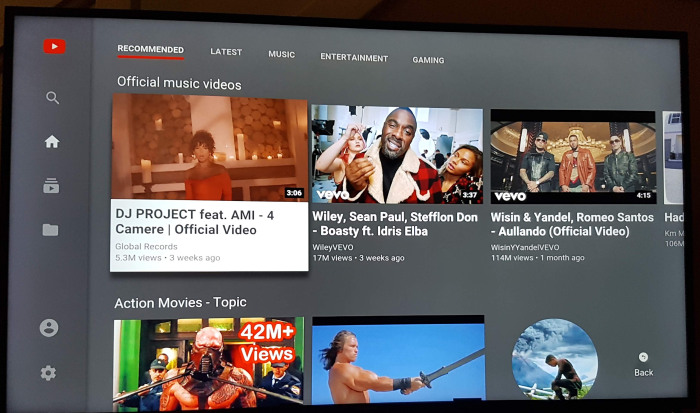Viewport: 700px width, 413px height.
Task: Play DJ PROJECT 4 Camere thumbnail
Action: click(x=209, y=147)
